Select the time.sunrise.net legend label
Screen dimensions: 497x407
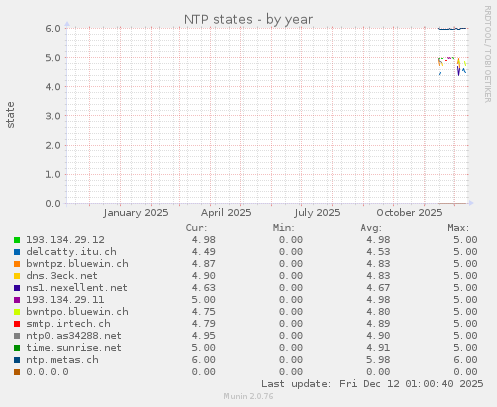74,348
